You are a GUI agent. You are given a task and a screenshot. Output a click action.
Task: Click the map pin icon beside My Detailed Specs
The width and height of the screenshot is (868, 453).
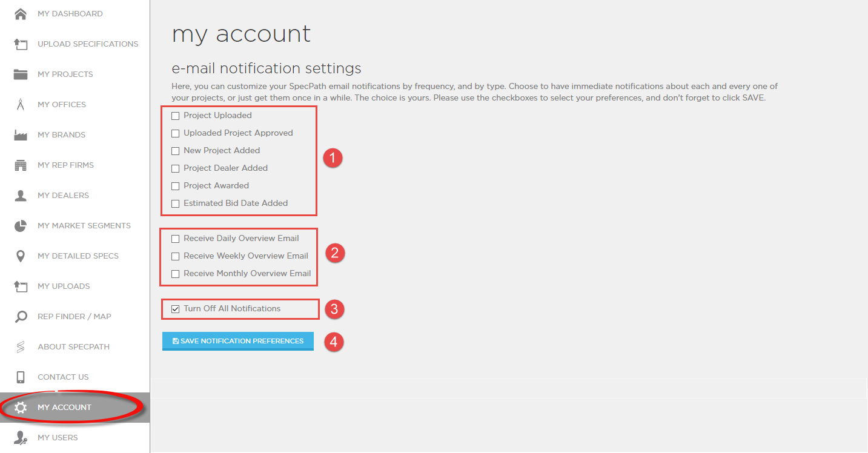[x=21, y=256]
